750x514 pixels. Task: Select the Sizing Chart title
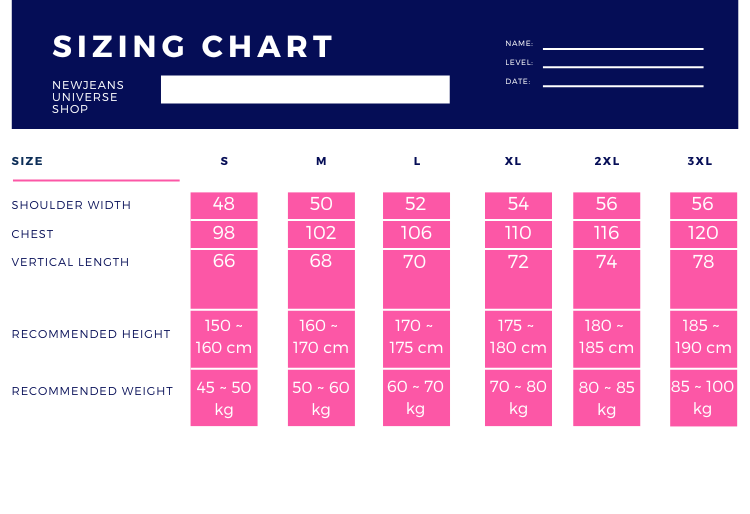pyautogui.click(x=193, y=47)
